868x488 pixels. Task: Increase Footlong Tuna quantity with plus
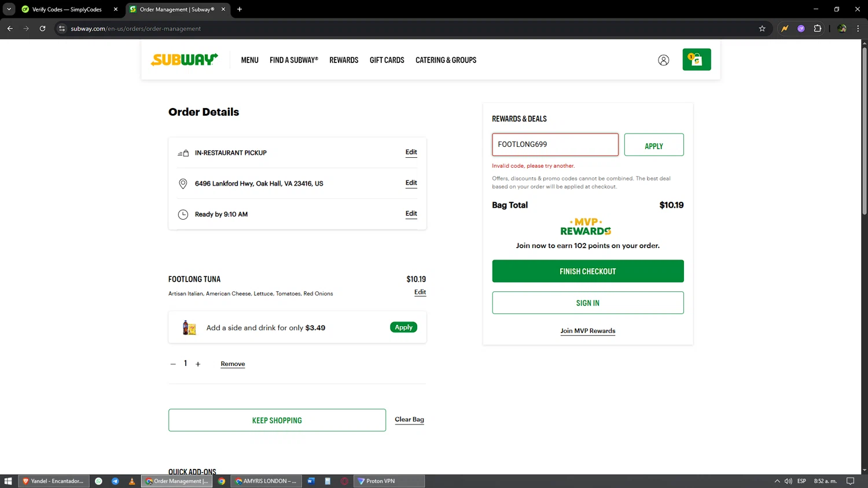pyautogui.click(x=198, y=364)
